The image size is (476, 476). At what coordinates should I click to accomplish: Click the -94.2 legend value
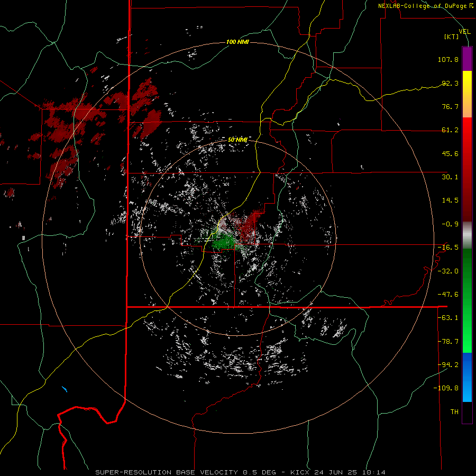[448, 365]
